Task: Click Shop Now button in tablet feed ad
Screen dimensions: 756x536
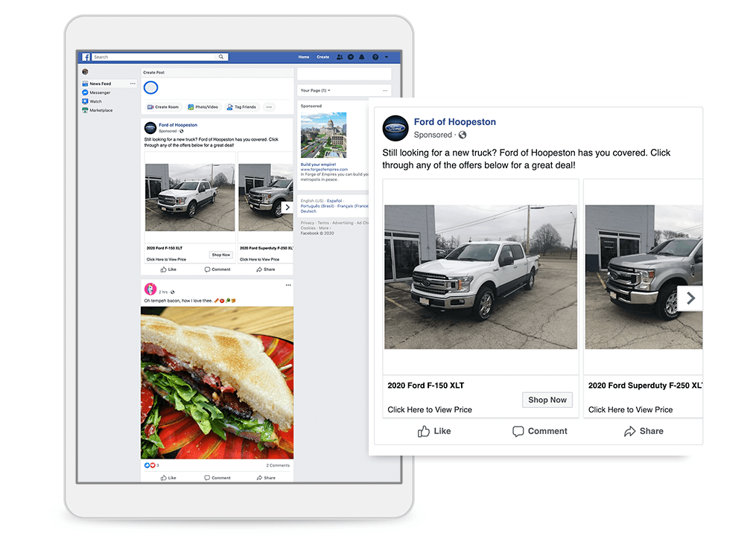Action: [x=220, y=255]
